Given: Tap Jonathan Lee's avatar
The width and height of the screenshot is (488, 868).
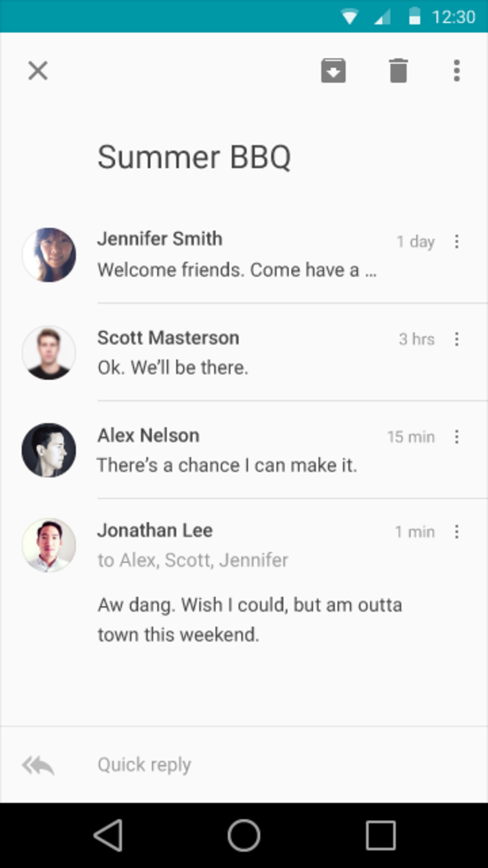Looking at the screenshot, I should click(49, 545).
